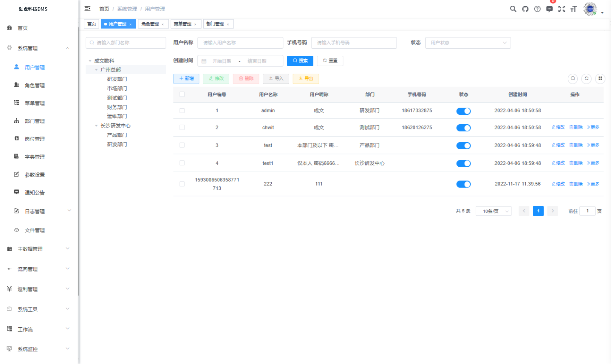This screenshot has height=364, width=611.
Task: Refresh the user table via the refresh icon
Action: pos(587,79)
